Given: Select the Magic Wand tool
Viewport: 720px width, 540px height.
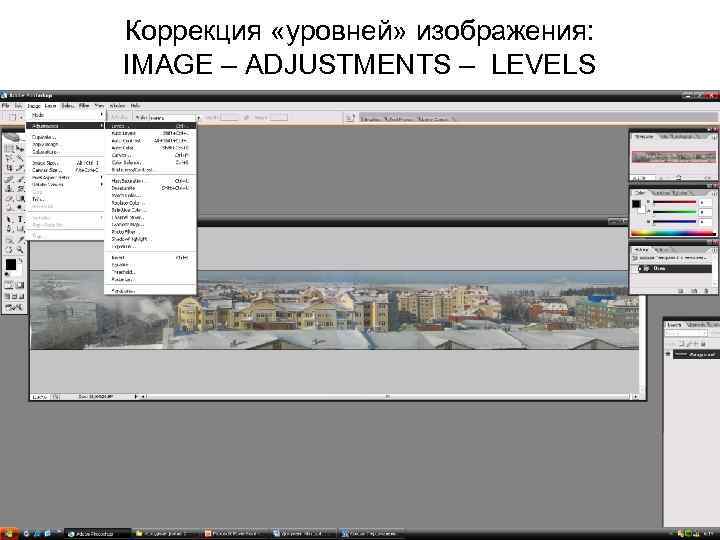Looking at the screenshot, I should [x=20, y=158].
